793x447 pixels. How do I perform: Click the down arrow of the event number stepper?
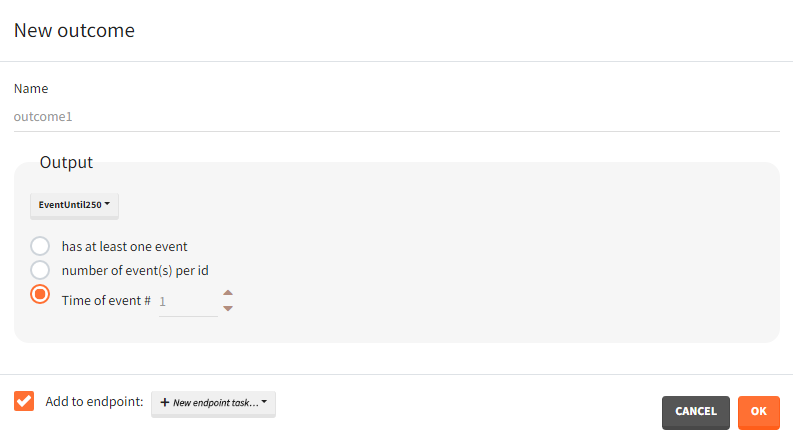click(x=228, y=308)
